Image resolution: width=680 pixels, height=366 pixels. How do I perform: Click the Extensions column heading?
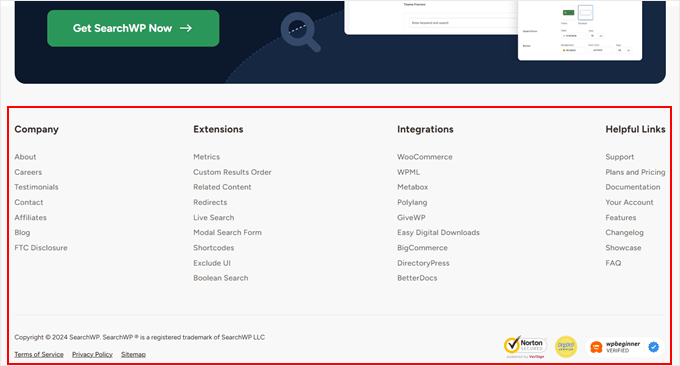218,129
